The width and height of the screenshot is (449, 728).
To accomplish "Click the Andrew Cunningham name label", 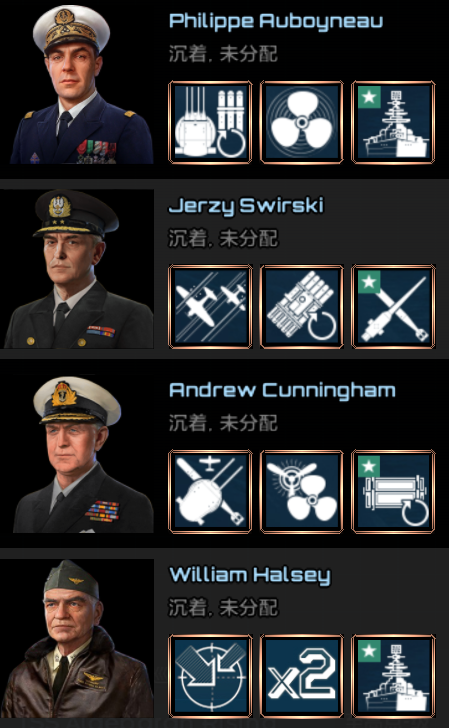I will click(282, 390).
